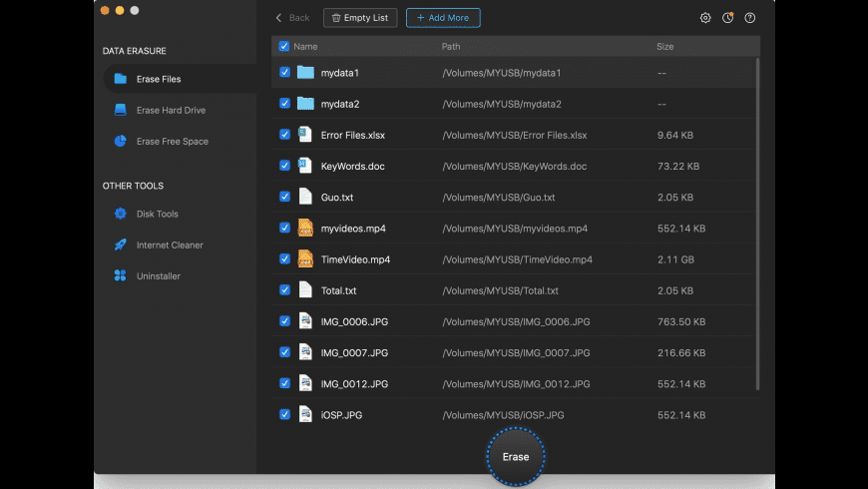Click the KeyWords.doc file icon
This screenshot has height=489, width=868.
tap(305, 165)
